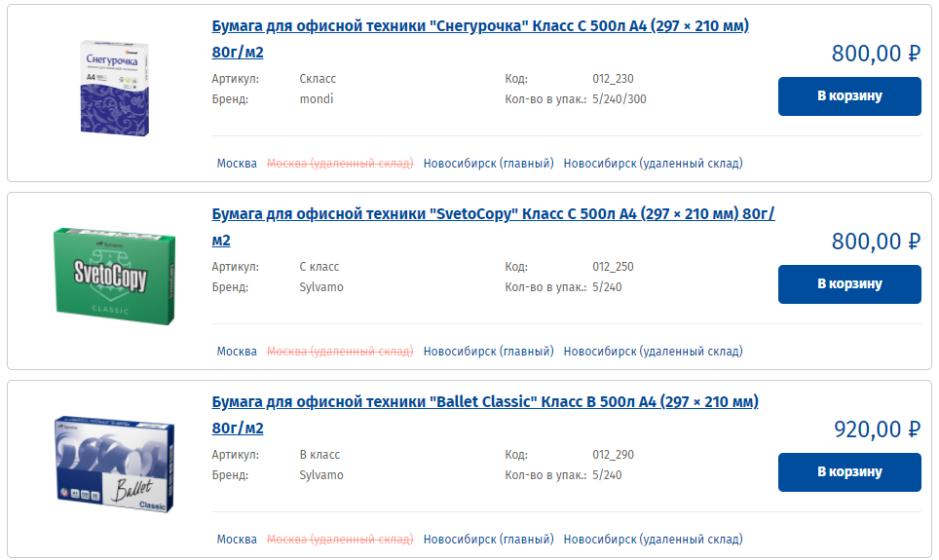This screenshot has width=939, height=560.
Task: Click the green SvetoCopy package thumbnail
Action: [x=114, y=277]
